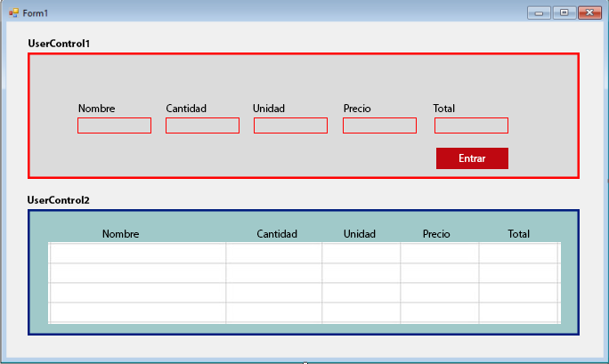Image resolution: width=609 pixels, height=364 pixels.
Task: Select the Unidad column header in UserControl2
Action: (360, 234)
